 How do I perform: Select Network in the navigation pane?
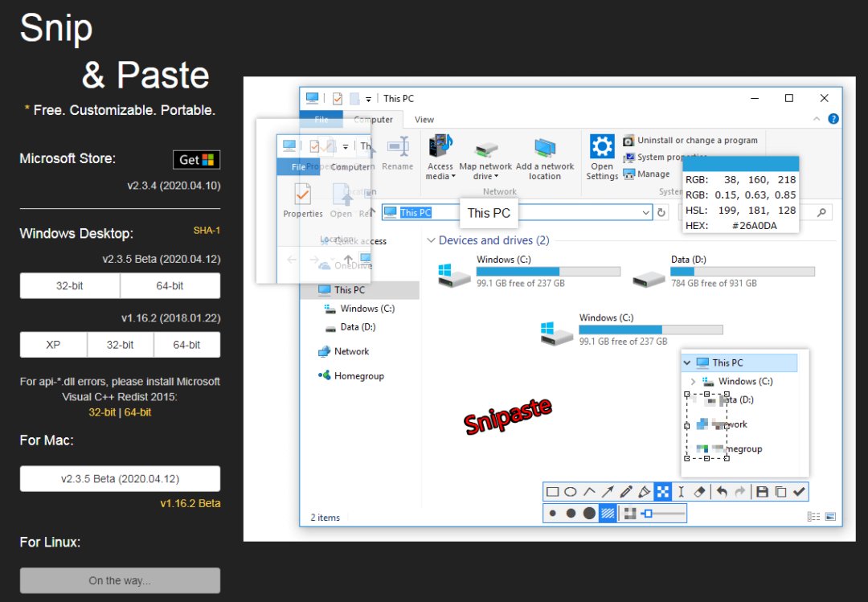click(351, 351)
